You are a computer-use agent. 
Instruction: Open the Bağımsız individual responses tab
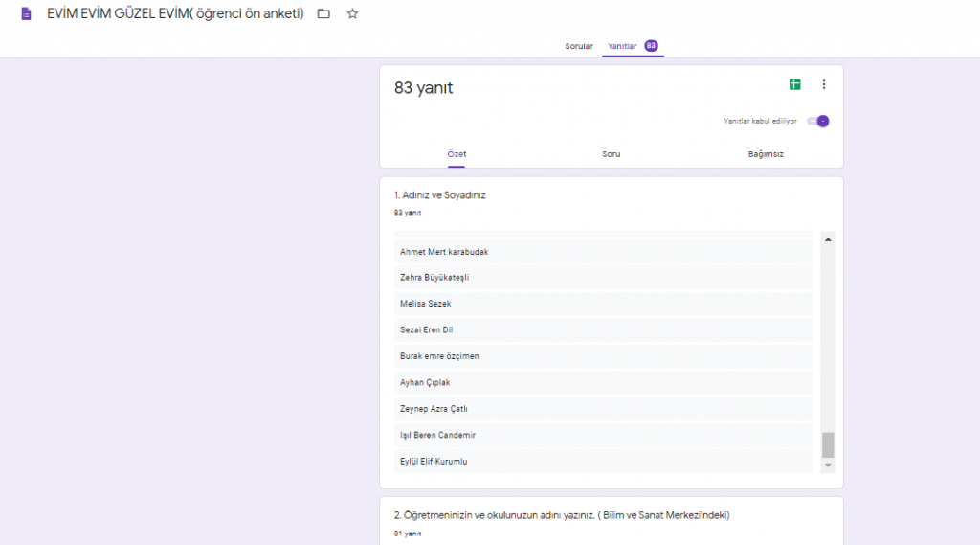pyautogui.click(x=766, y=154)
